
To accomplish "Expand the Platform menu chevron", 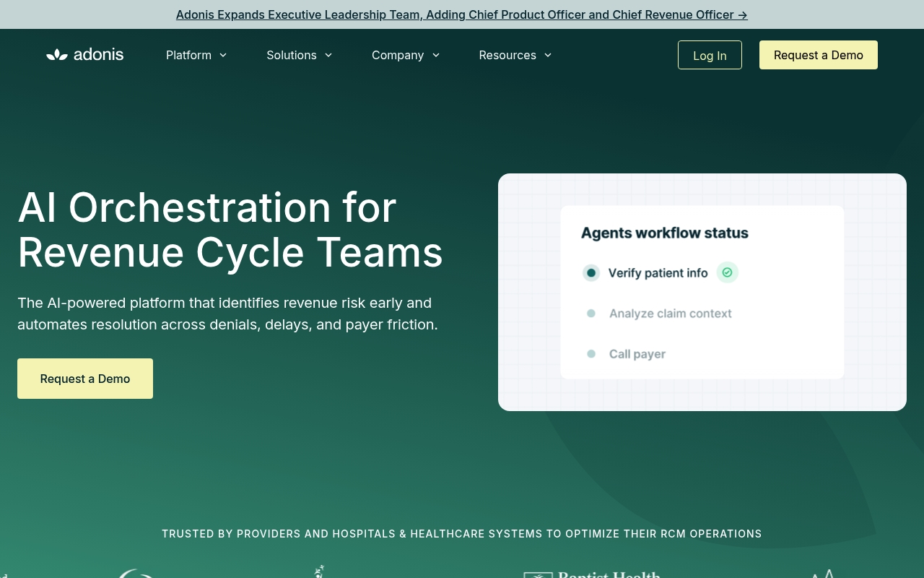I will (x=223, y=55).
